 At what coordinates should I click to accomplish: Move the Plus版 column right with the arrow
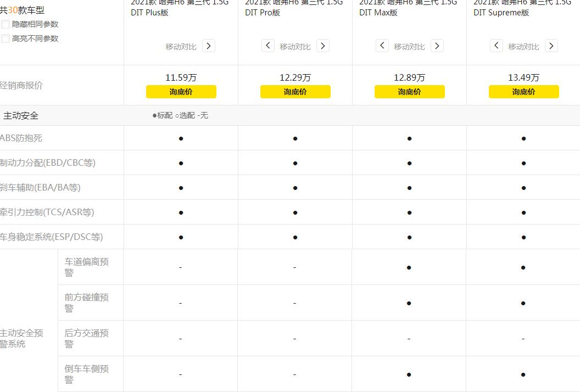click(x=209, y=46)
